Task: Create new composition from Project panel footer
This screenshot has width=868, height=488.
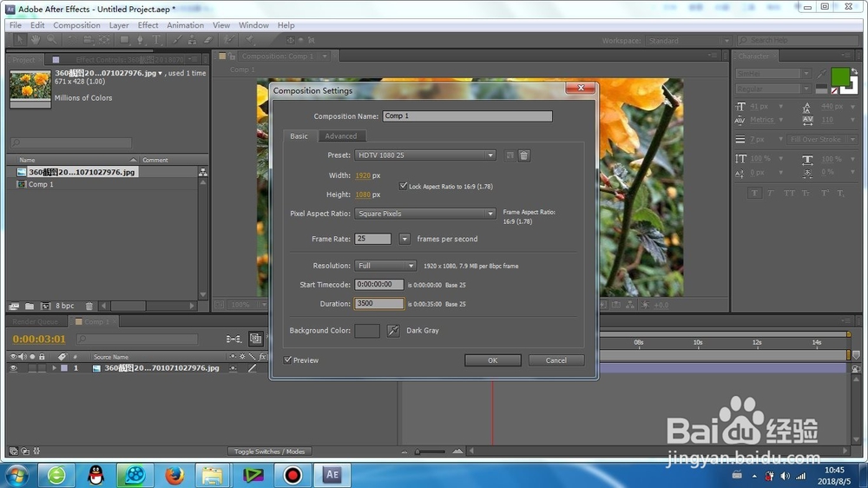Action: pyautogui.click(x=45, y=306)
